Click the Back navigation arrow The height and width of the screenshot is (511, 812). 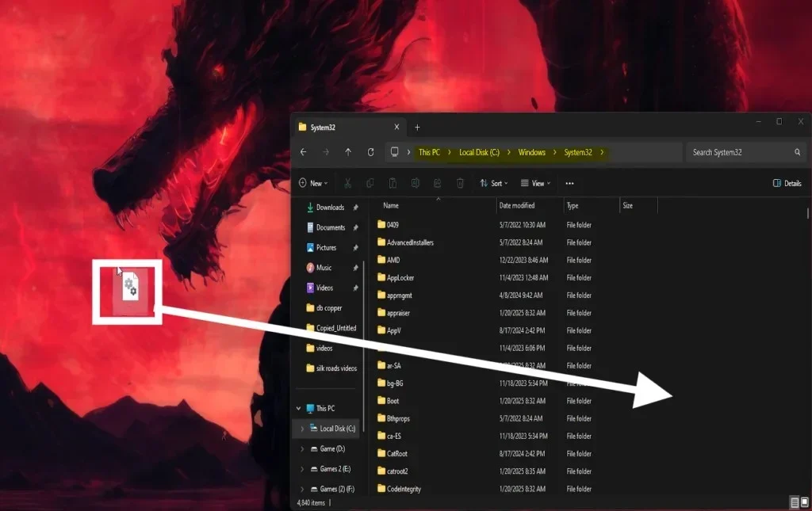[303, 152]
